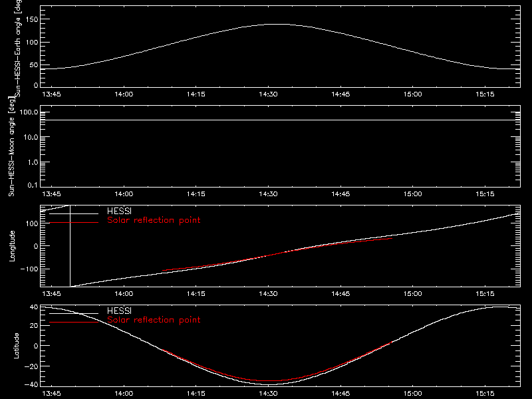Select the HESSI legend text in Latitude plot

click(x=119, y=311)
